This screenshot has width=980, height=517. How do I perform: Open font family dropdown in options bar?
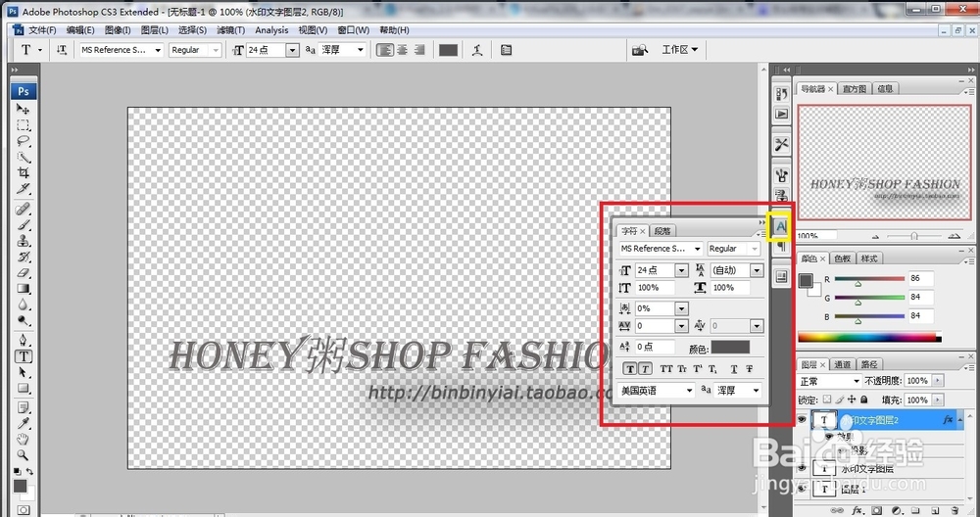click(x=158, y=50)
